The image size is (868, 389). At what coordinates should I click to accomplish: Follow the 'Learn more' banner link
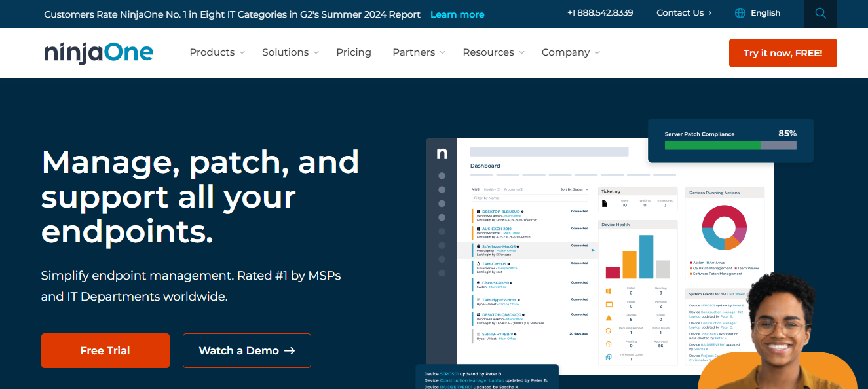pyautogui.click(x=457, y=14)
